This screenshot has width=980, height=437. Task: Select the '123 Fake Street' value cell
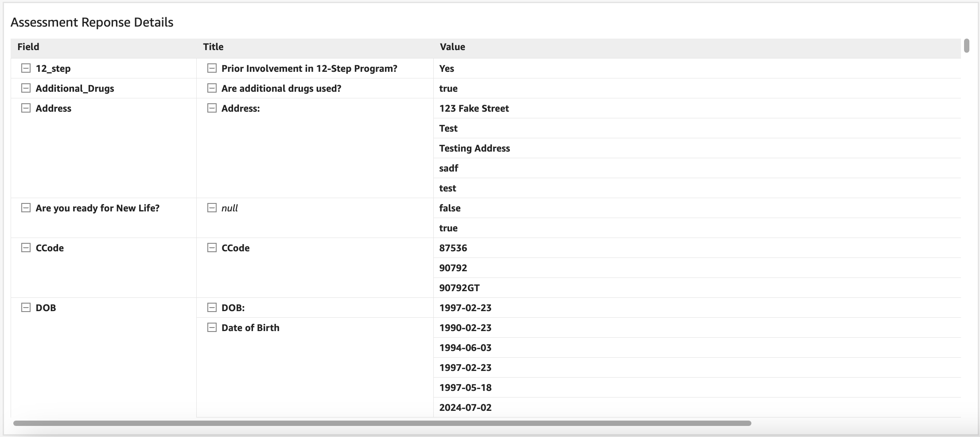pyautogui.click(x=474, y=108)
